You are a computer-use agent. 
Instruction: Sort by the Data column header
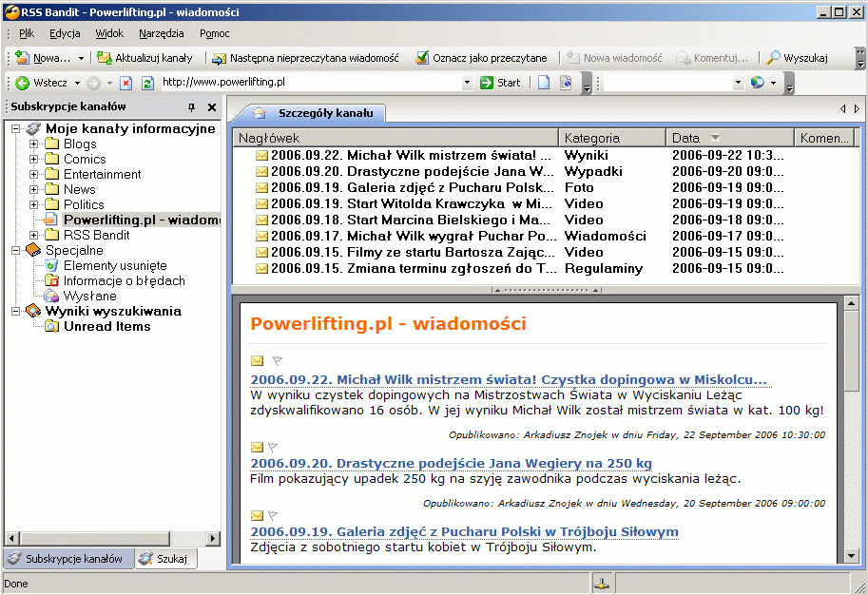pos(730,138)
